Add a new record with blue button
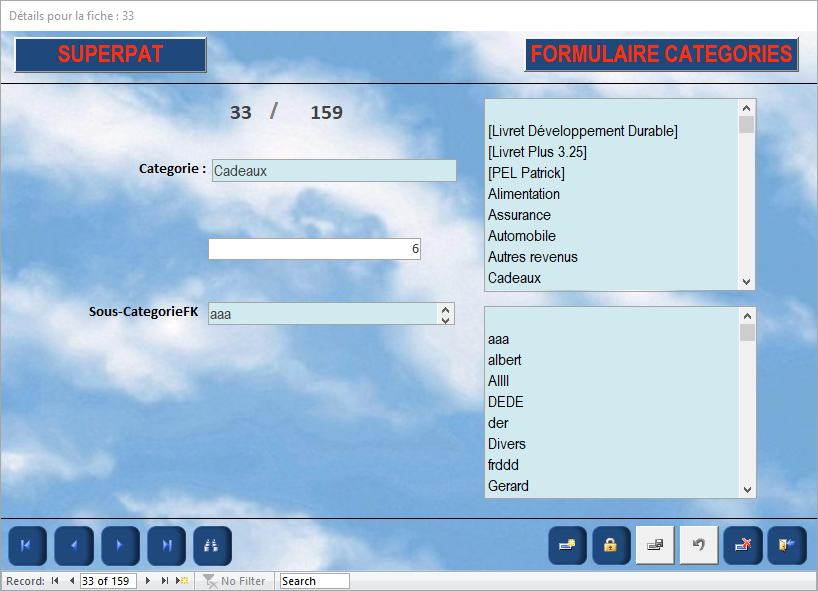The width and height of the screenshot is (818, 591). pos(568,545)
